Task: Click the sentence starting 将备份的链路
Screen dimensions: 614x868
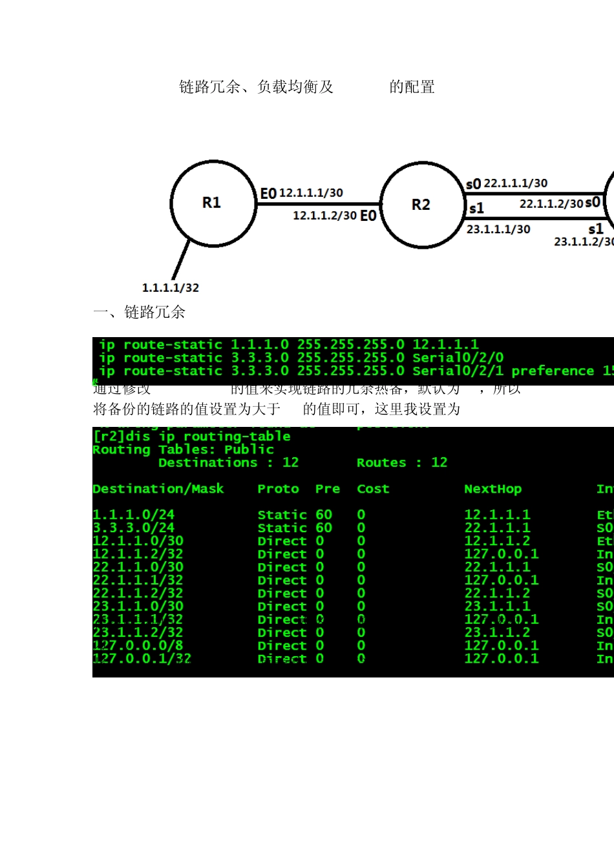Action: [277, 409]
